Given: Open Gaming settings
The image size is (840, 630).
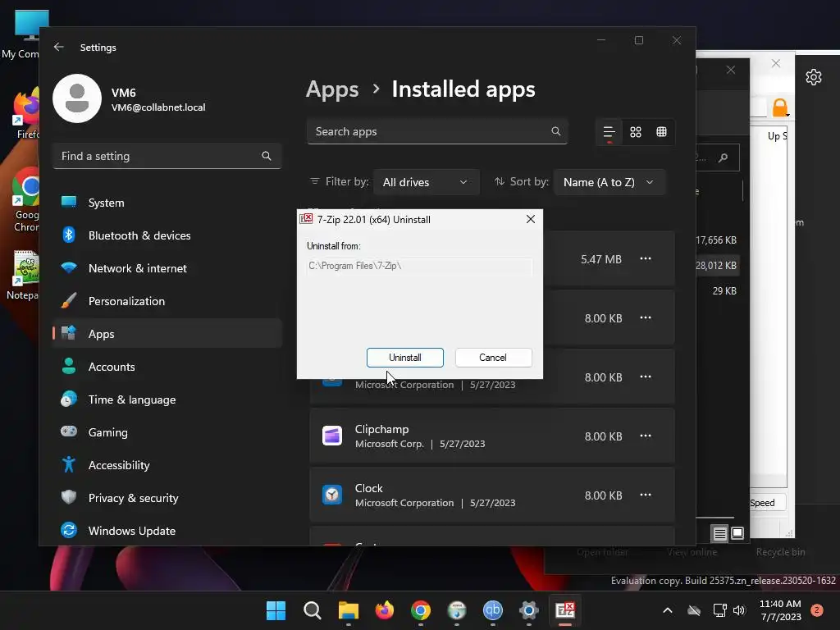Looking at the screenshot, I should 167,432.
